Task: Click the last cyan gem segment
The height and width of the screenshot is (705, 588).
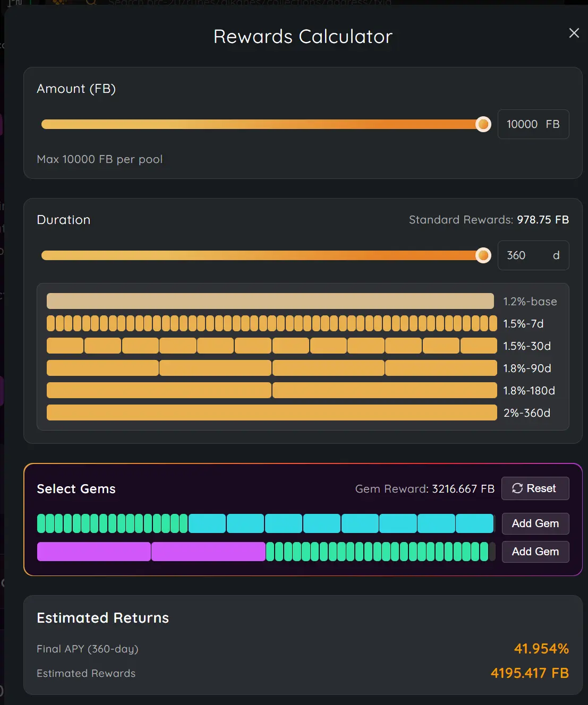Action: pyautogui.click(x=474, y=523)
